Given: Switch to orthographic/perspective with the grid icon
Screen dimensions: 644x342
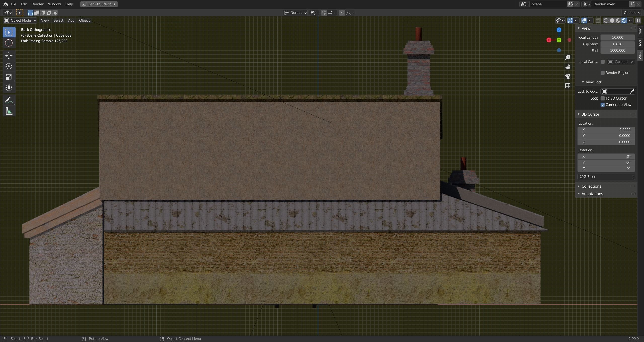Looking at the screenshot, I should click(568, 86).
